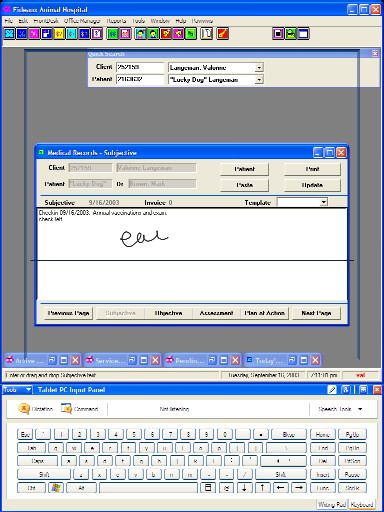Expand the Client name dropdown in Quick Search
Viewport: 384px width, 512px height.
pyautogui.click(x=259, y=68)
